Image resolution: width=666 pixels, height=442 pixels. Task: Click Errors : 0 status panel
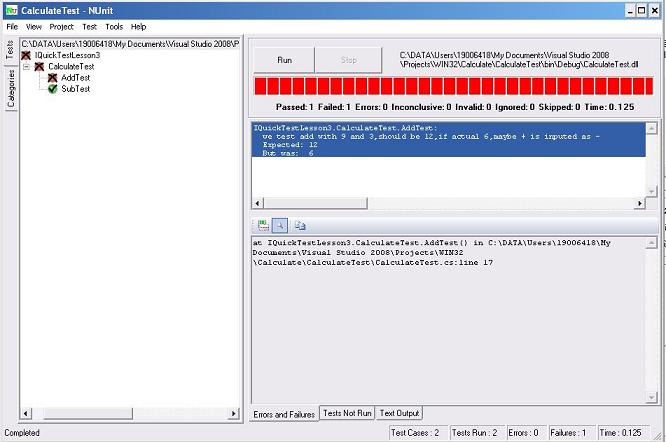tap(525, 433)
